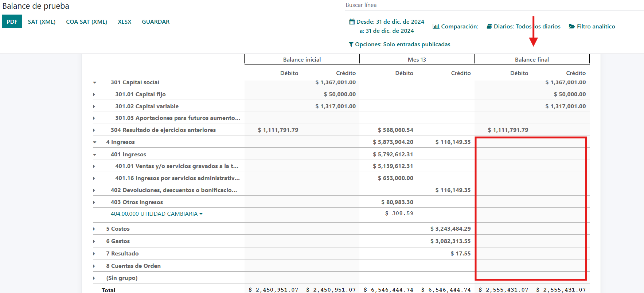This screenshot has width=644, height=293.
Task: Open the Diarios book icon filter
Action: pos(489,26)
